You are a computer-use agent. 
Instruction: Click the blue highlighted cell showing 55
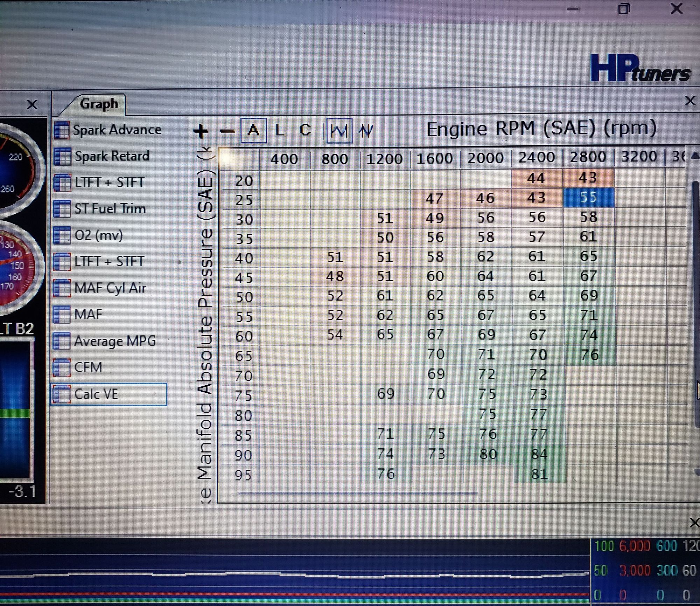(588, 198)
